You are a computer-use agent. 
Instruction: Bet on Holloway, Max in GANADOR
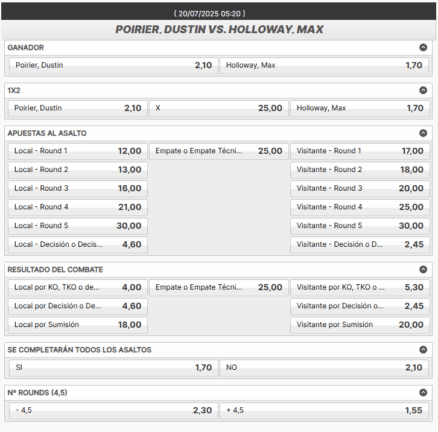coord(324,65)
